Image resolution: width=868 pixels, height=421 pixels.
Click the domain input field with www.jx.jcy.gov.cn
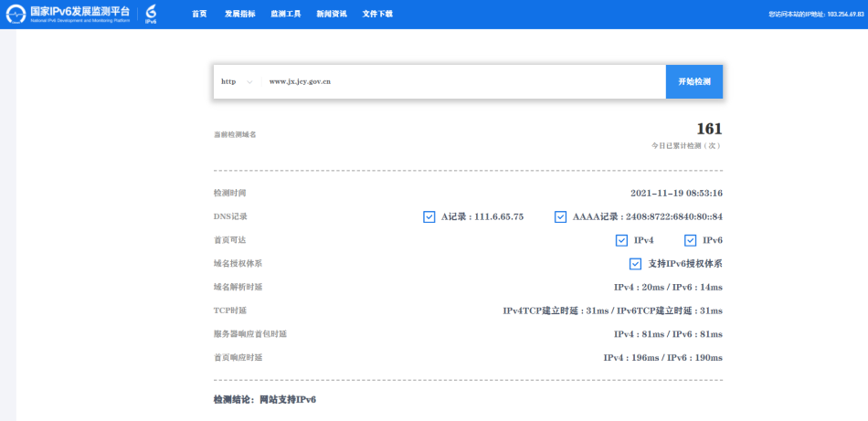coord(461,81)
